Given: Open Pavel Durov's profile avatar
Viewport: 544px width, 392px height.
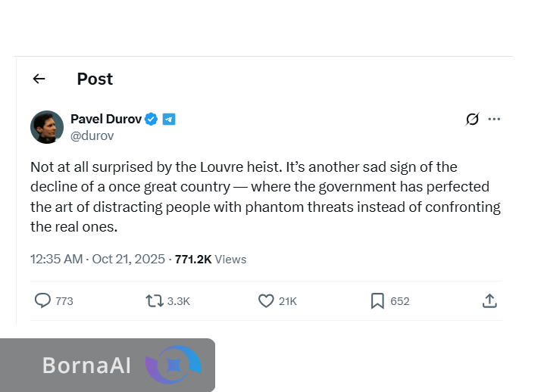Looking at the screenshot, I should (46, 126).
